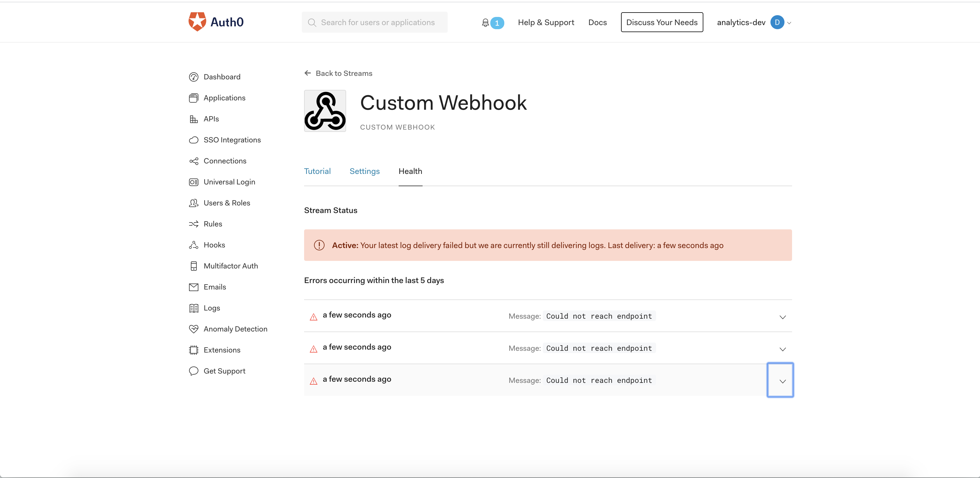Open Users & Roles section
Viewport: 980px width, 478px height.
227,203
